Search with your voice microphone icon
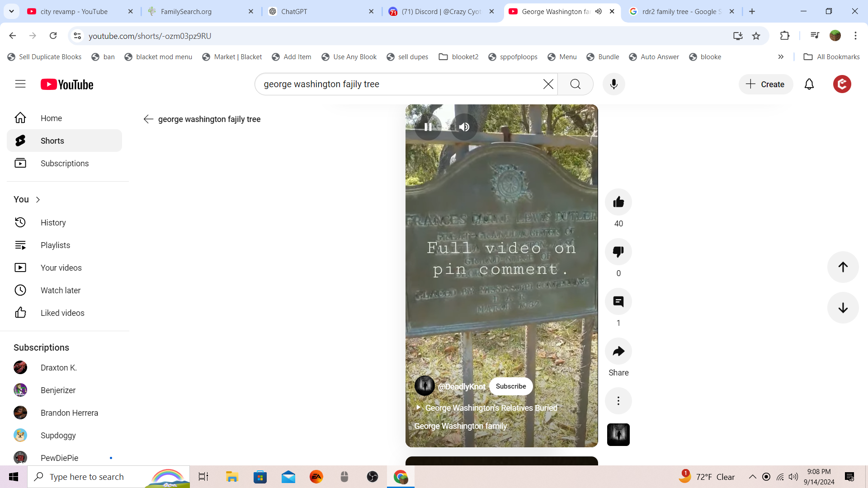 point(613,84)
